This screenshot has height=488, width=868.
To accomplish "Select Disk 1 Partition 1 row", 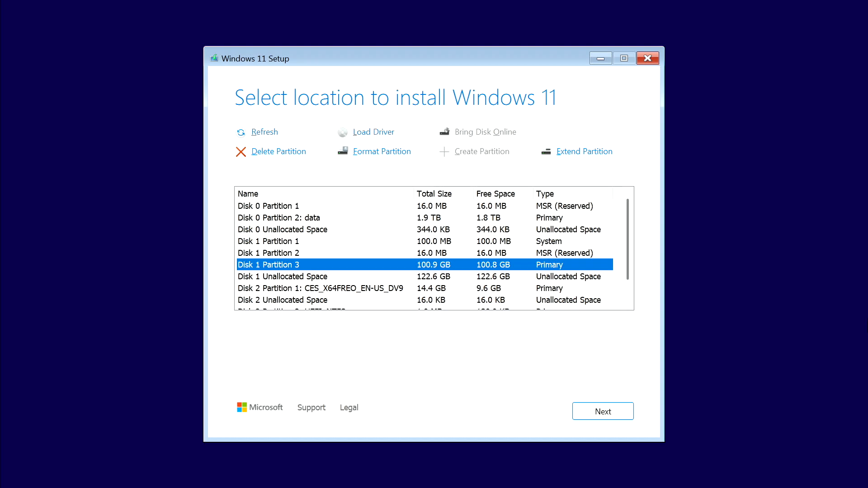I will 425,241.
